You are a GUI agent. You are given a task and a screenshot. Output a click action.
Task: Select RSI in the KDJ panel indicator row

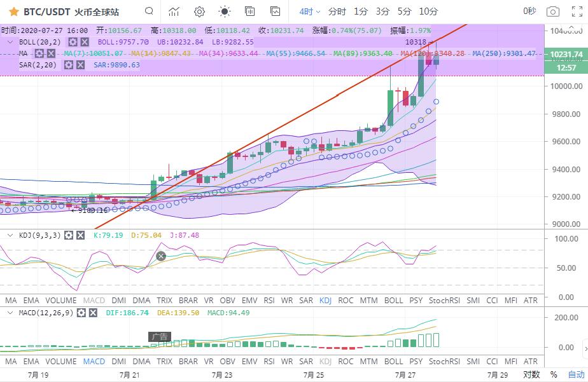tap(269, 300)
